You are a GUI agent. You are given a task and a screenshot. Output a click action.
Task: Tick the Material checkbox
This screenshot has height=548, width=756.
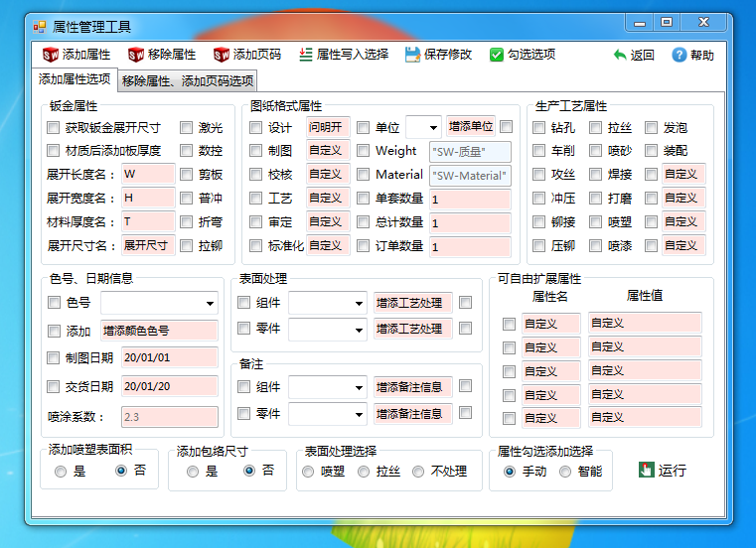363,174
